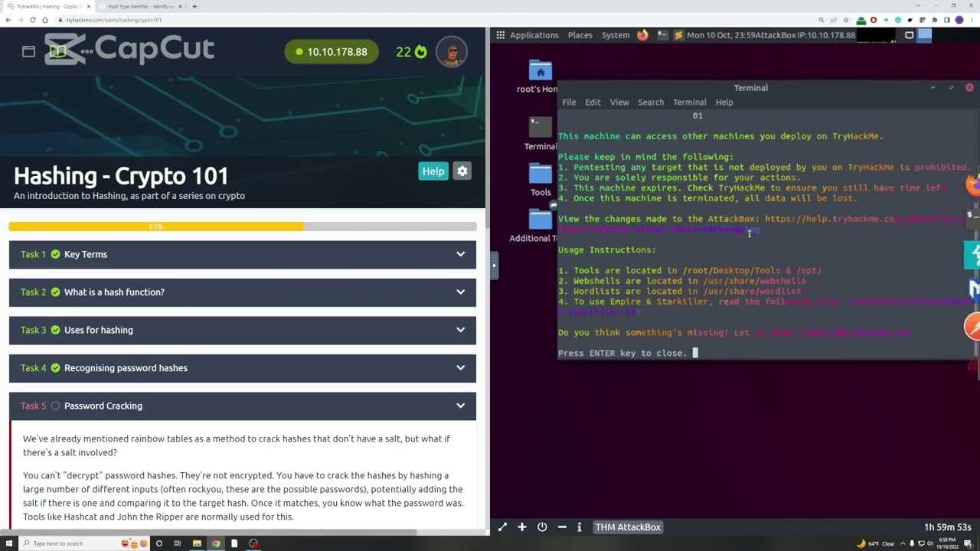
Task: Open the user avatar profile menu
Action: click(x=452, y=52)
